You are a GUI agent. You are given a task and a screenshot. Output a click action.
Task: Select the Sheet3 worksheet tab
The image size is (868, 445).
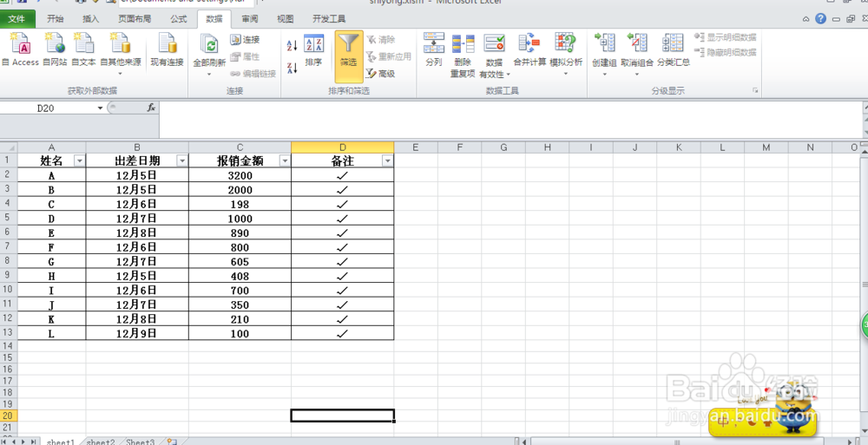click(x=140, y=442)
